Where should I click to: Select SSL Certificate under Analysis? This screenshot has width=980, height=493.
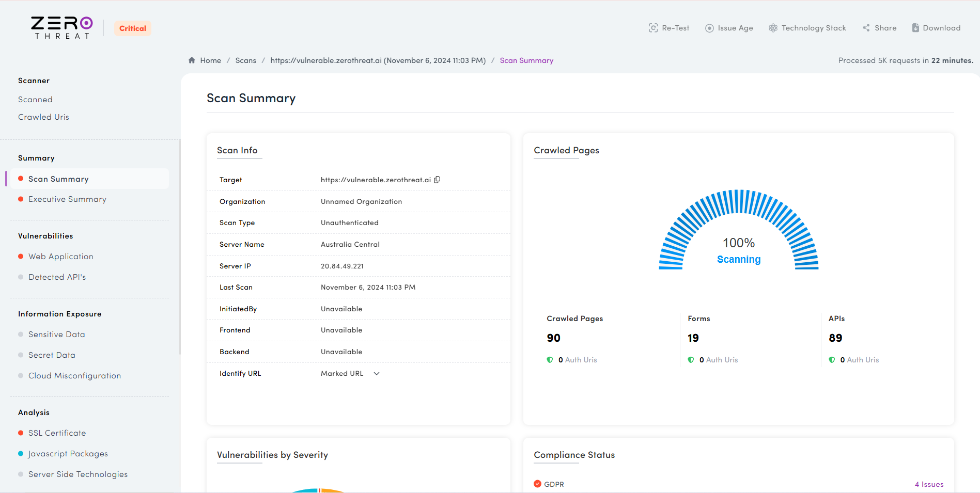click(x=57, y=433)
